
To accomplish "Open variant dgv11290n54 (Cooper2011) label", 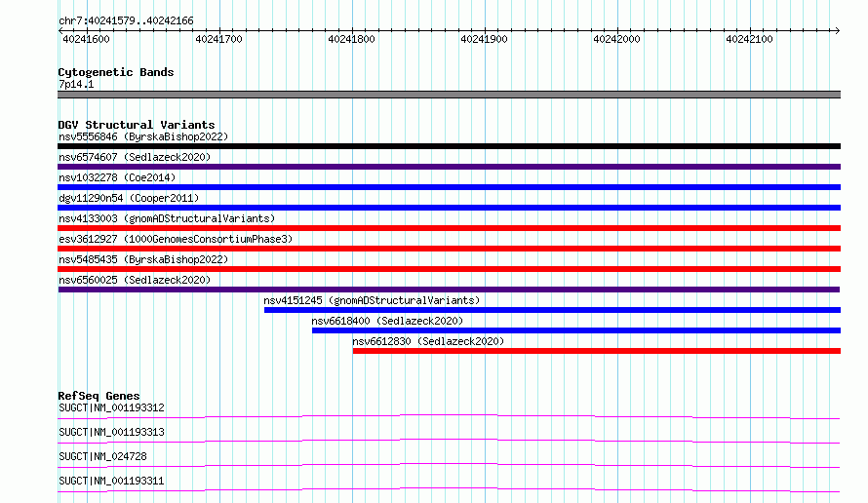I will pyautogui.click(x=129, y=198).
